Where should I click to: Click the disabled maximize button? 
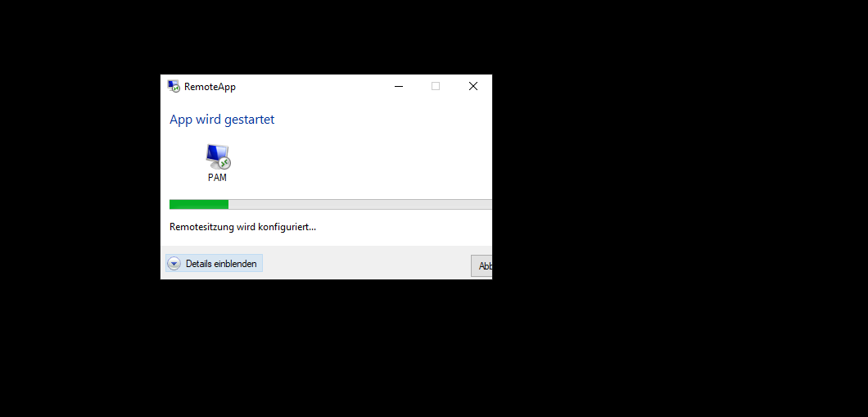pyautogui.click(x=436, y=86)
